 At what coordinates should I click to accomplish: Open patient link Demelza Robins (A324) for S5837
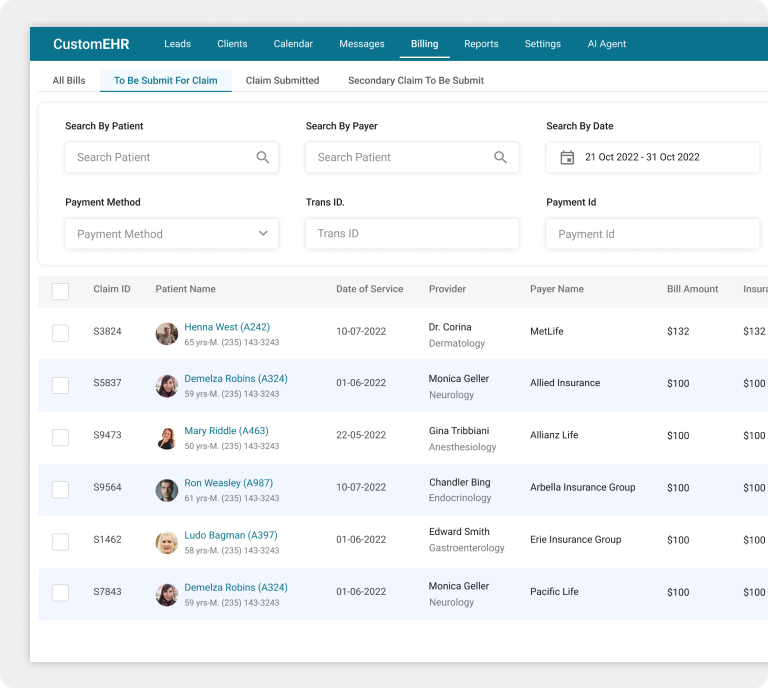tap(236, 379)
